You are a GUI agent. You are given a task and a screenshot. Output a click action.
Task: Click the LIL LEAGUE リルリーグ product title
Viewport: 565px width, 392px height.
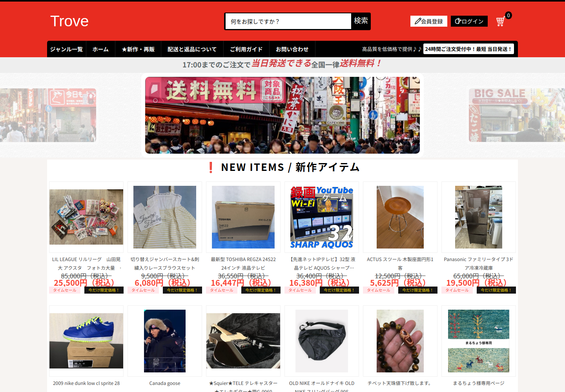pos(86,264)
